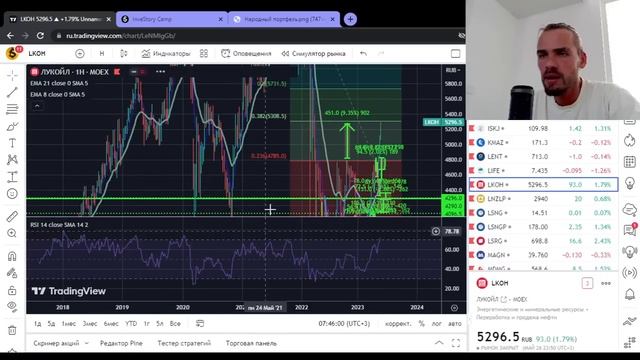640x360 pixels.
Task: Expand the bottom panel with chevron
Action: (x=439, y=343)
